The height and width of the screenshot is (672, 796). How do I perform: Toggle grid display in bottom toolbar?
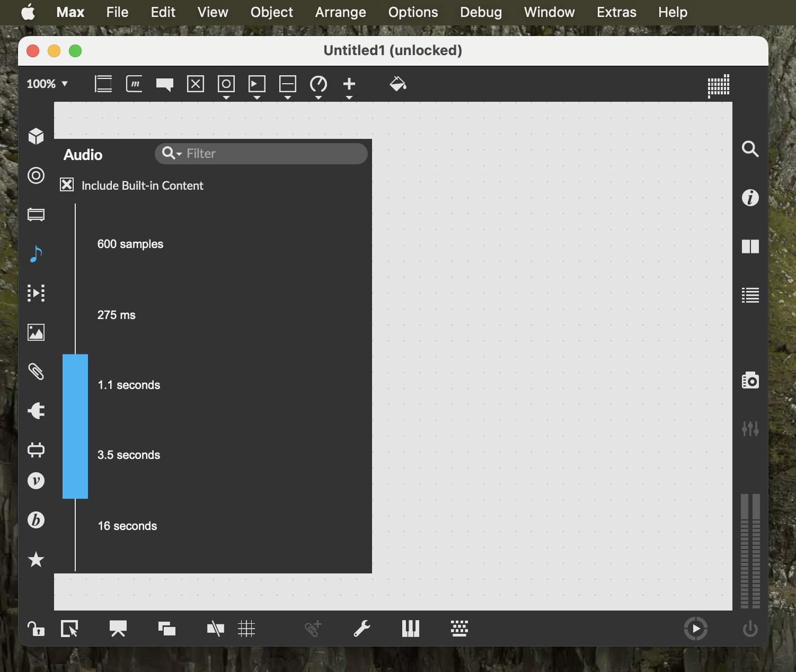246,629
